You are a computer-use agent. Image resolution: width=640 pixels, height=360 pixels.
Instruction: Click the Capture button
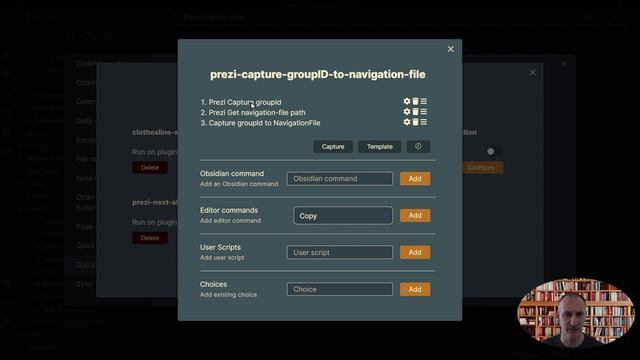click(333, 147)
